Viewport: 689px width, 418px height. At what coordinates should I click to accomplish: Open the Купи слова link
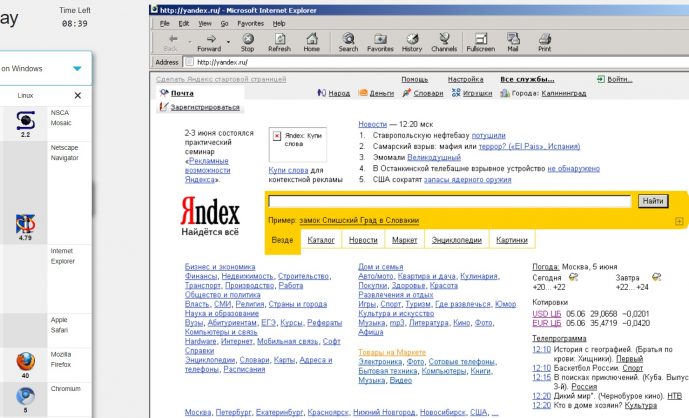tap(288, 170)
